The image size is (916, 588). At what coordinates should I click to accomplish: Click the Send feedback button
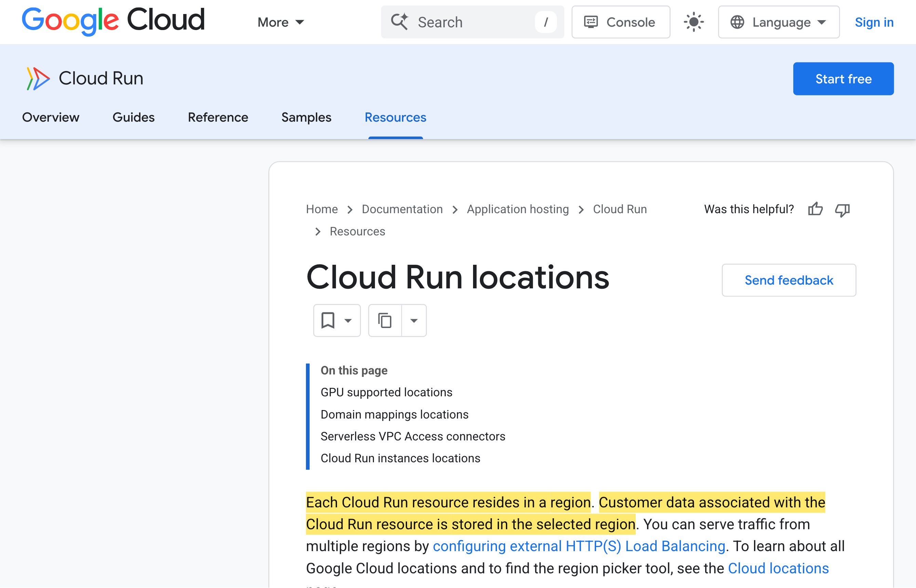[x=789, y=280]
